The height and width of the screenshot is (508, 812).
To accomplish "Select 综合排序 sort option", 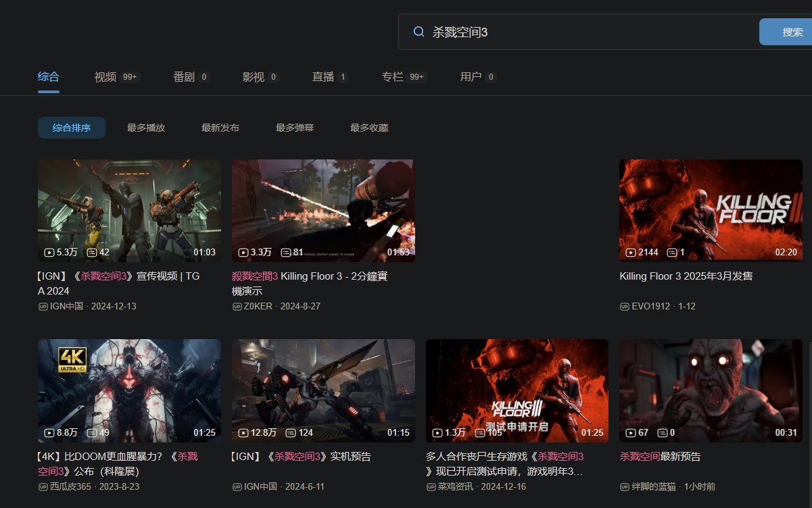I will [72, 128].
